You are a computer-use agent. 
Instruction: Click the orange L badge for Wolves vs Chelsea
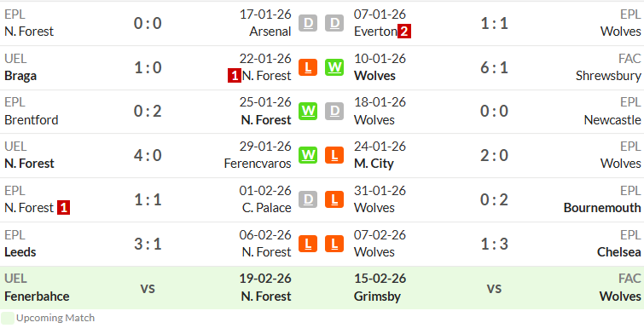334,244
